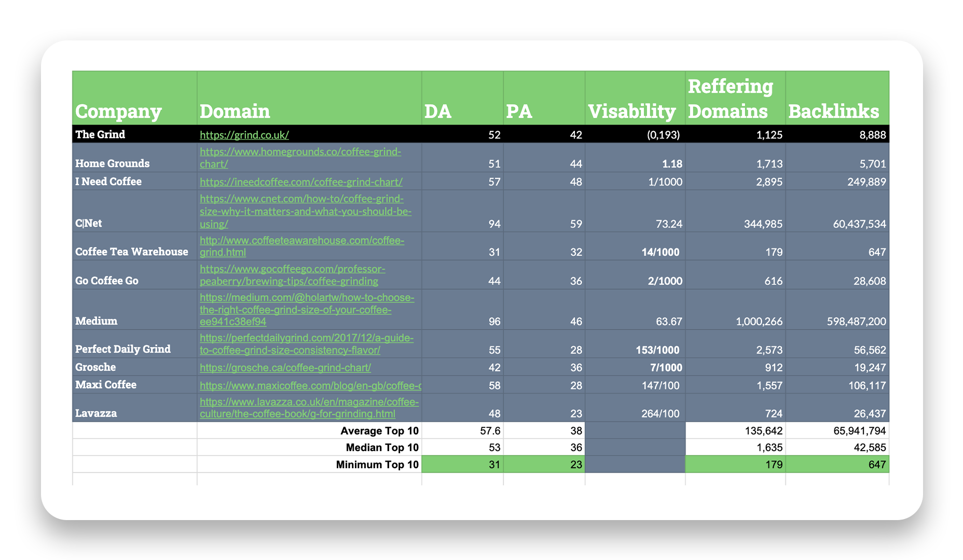The width and height of the screenshot is (963, 560).
Task: Click average DA value 57.6
Action: pyautogui.click(x=490, y=431)
